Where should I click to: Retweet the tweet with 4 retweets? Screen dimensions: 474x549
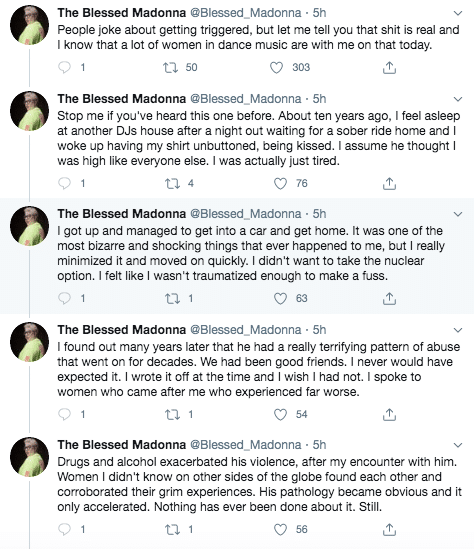coord(172,183)
